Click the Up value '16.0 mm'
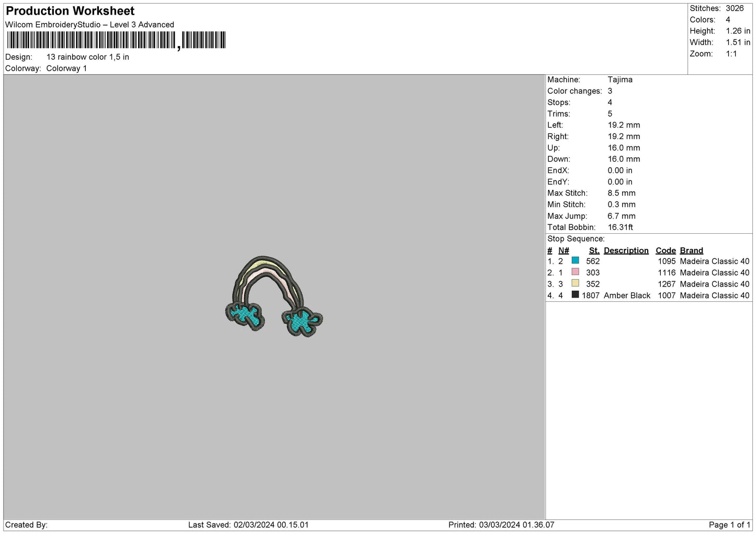The height and width of the screenshot is (534, 756). pos(624,148)
